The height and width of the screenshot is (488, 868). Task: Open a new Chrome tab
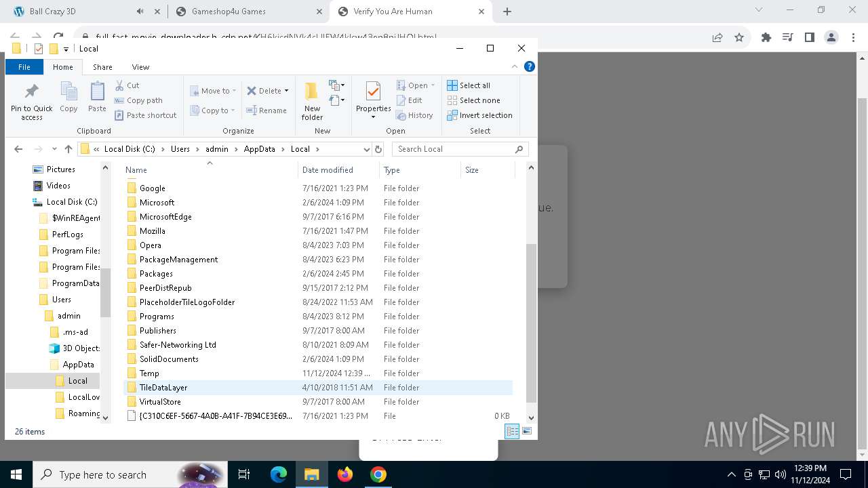click(507, 12)
